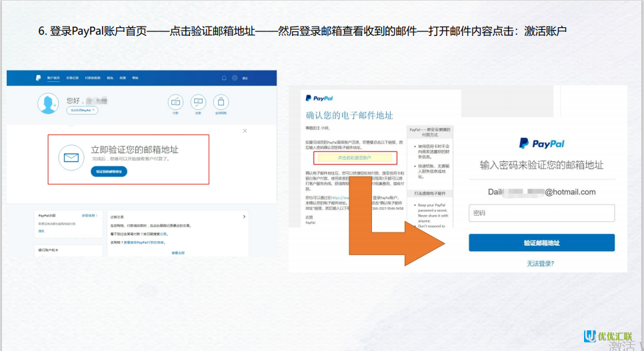The width and height of the screenshot is (644, 351).
Task: Select the 钱包 tab in the header
Action: coord(110,78)
